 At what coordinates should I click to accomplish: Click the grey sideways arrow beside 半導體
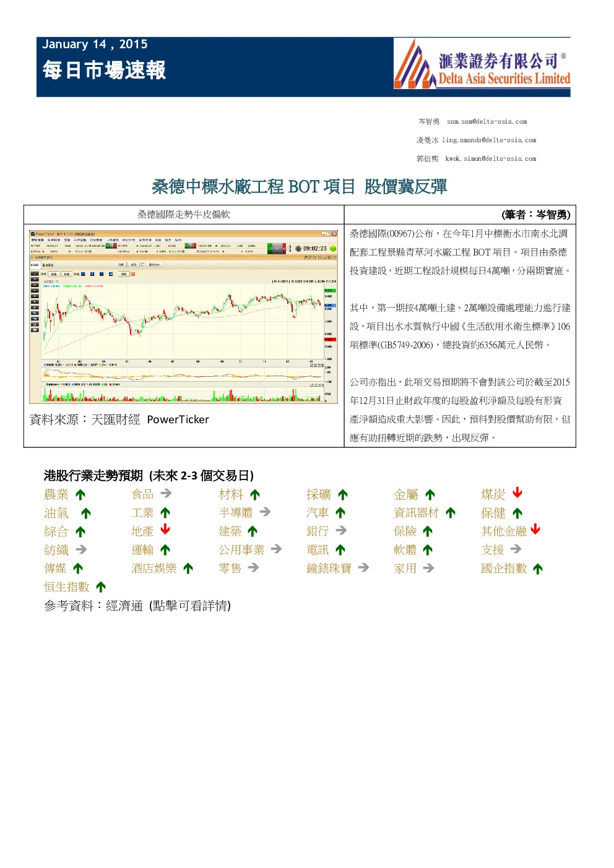[265, 512]
